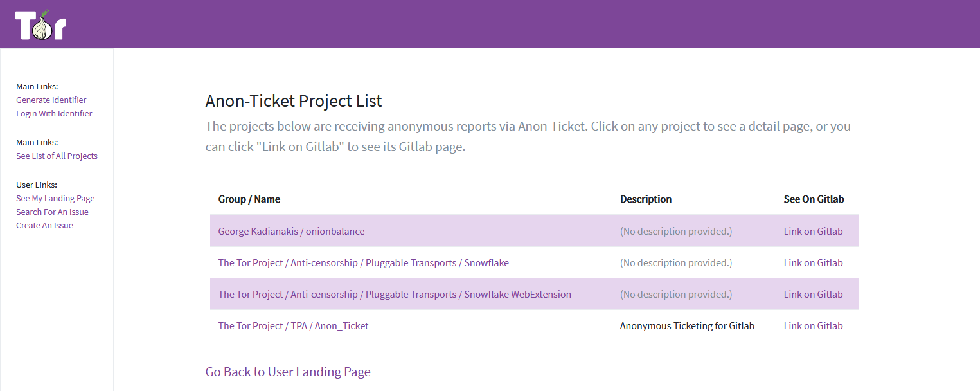
Task: Open Search For An Issue link
Action: pos(52,212)
